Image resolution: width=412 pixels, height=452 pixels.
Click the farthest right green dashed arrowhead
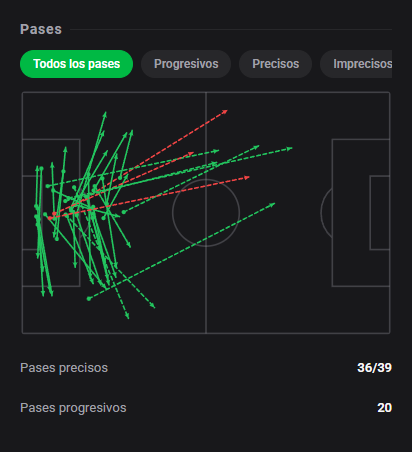290,148
